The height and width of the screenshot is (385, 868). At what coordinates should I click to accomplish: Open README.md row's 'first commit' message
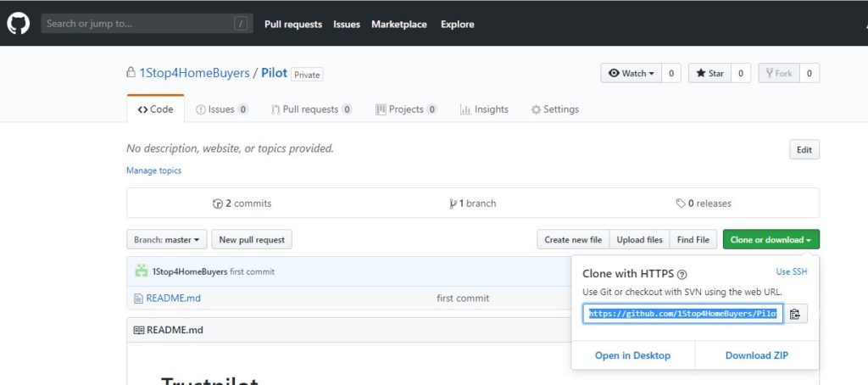pyautogui.click(x=463, y=299)
